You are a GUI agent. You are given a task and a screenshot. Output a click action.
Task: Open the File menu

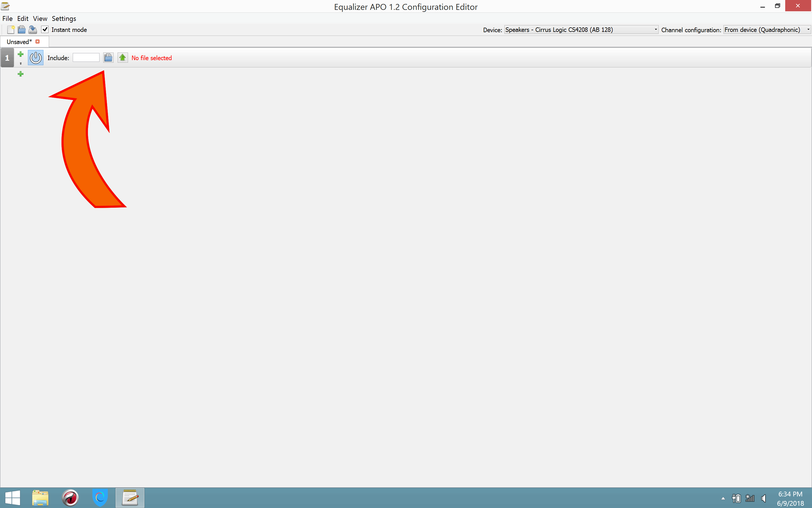7,18
